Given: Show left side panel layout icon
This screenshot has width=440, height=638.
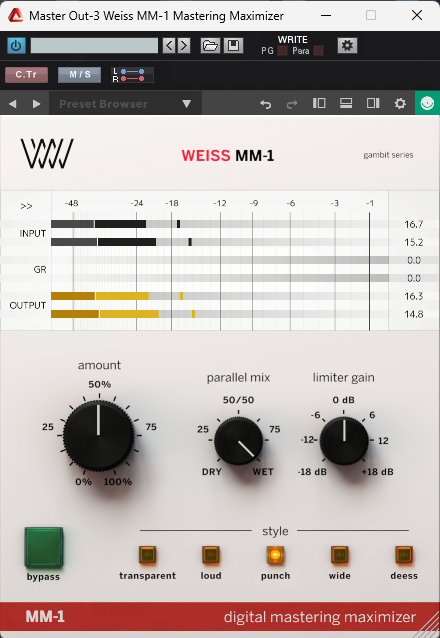Looking at the screenshot, I should point(319,103).
